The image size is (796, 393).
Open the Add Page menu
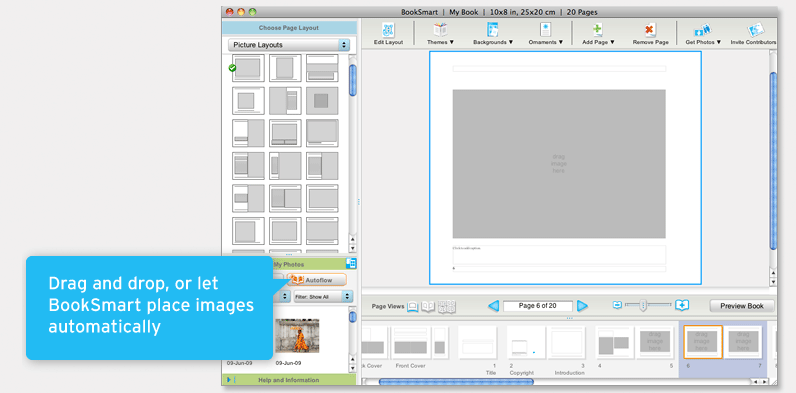[x=598, y=34]
